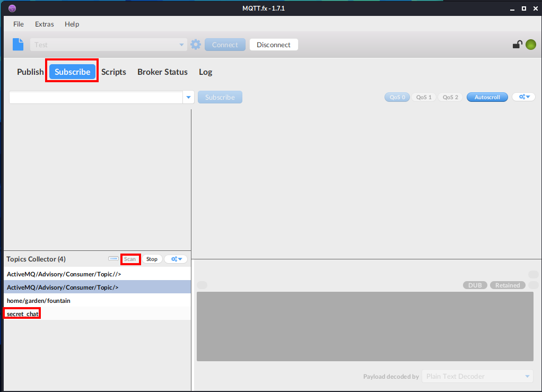
Task: Open the Extras menu
Action: point(44,24)
